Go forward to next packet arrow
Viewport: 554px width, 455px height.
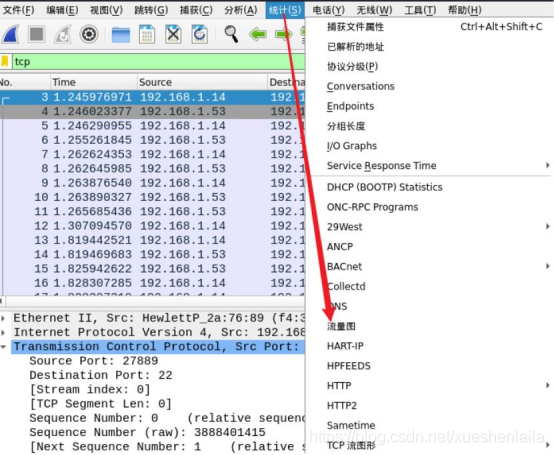(x=284, y=34)
